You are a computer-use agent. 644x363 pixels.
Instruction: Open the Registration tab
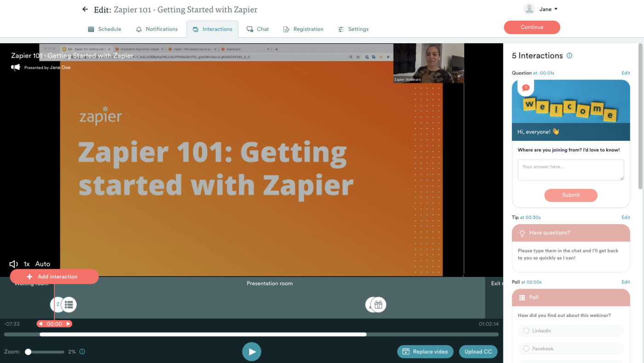coord(303,29)
